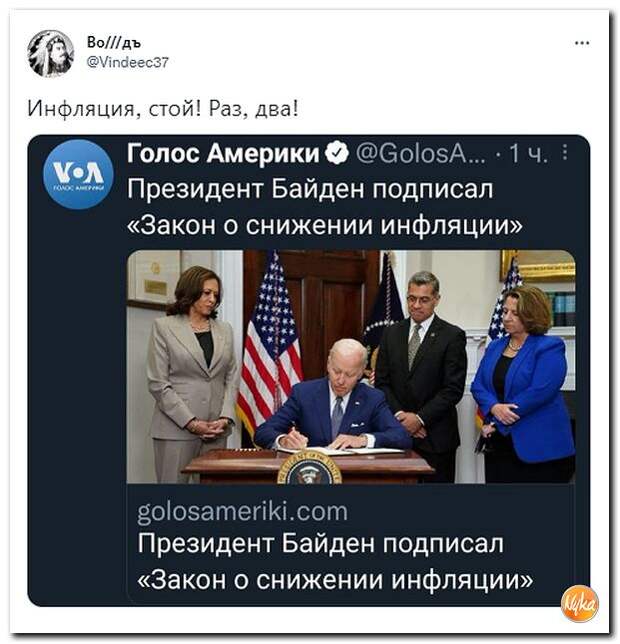Click the @Vindeec37 handle
The height and width of the screenshot is (644, 620).
[127, 62]
